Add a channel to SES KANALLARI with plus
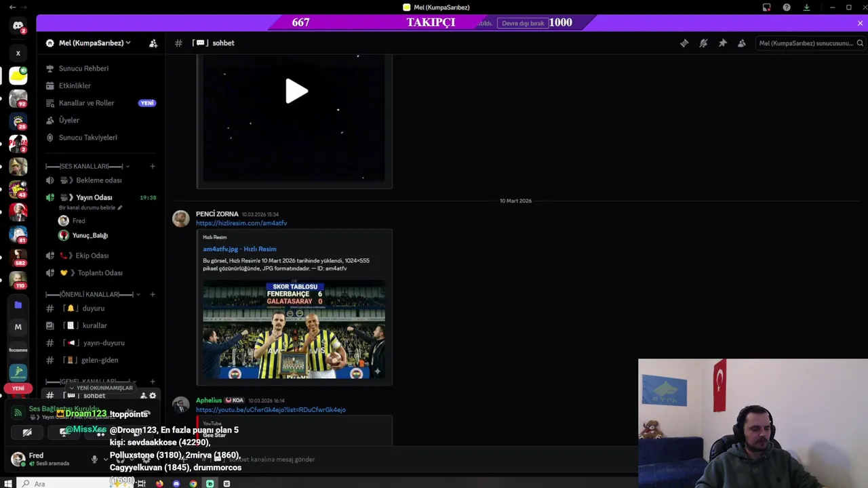Image resolution: width=868 pixels, height=488 pixels. [x=153, y=166]
